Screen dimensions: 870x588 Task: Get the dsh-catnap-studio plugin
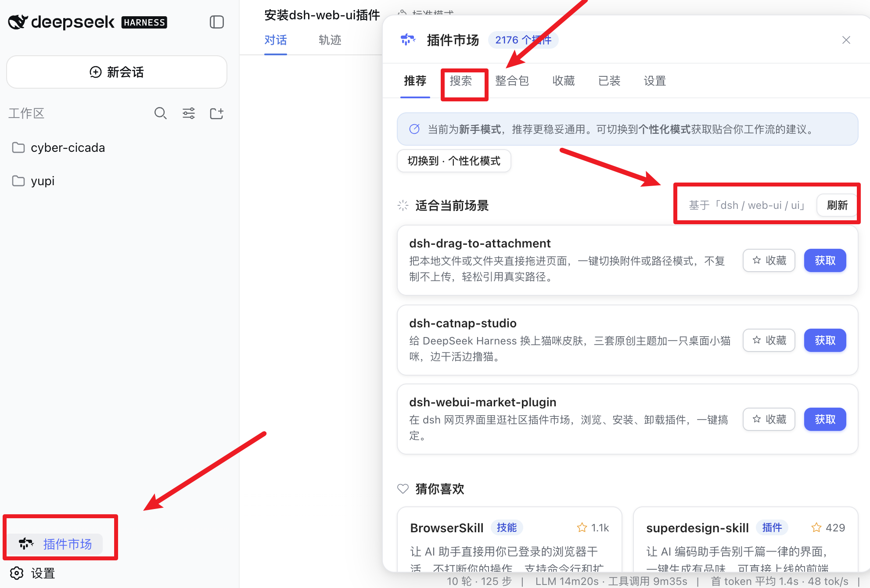tap(825, 340)
